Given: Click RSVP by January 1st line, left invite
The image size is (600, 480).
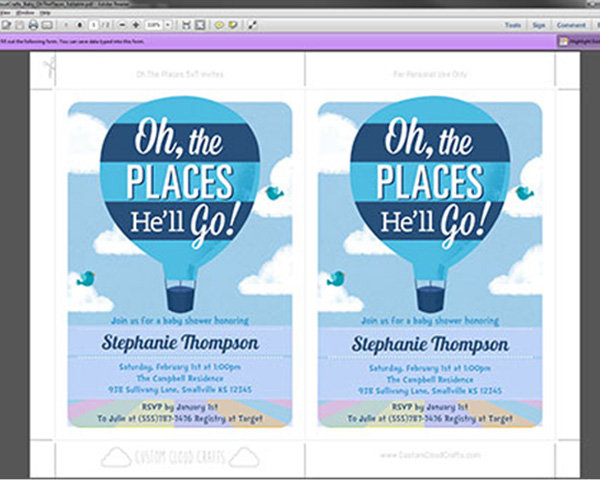Looking at the screenshot, I should [x=180, y=407].
